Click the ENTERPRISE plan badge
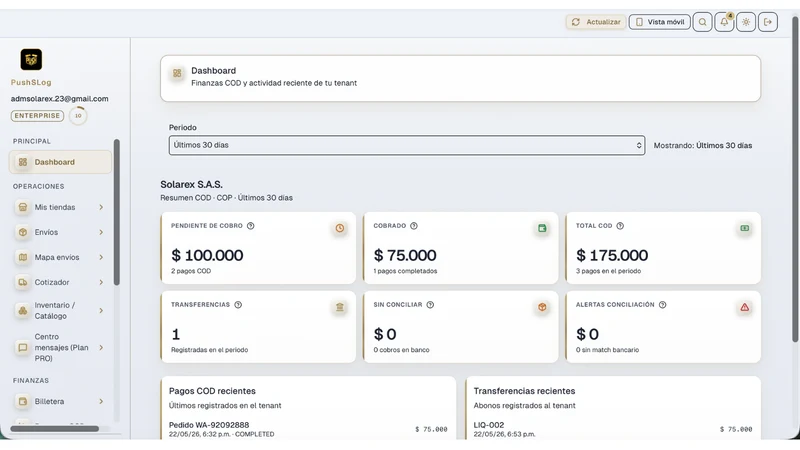 point(37,116)
